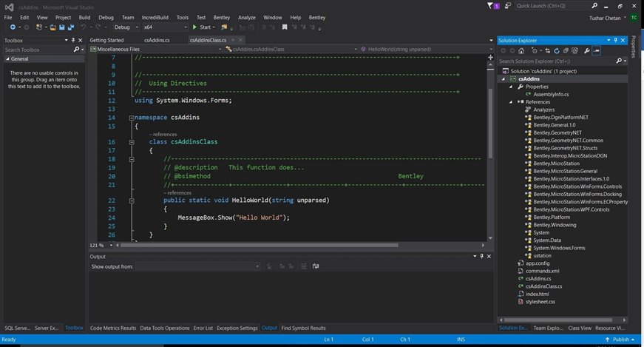Click the Open File folder icon
644x347 pixels.
(x=53, y=27)
